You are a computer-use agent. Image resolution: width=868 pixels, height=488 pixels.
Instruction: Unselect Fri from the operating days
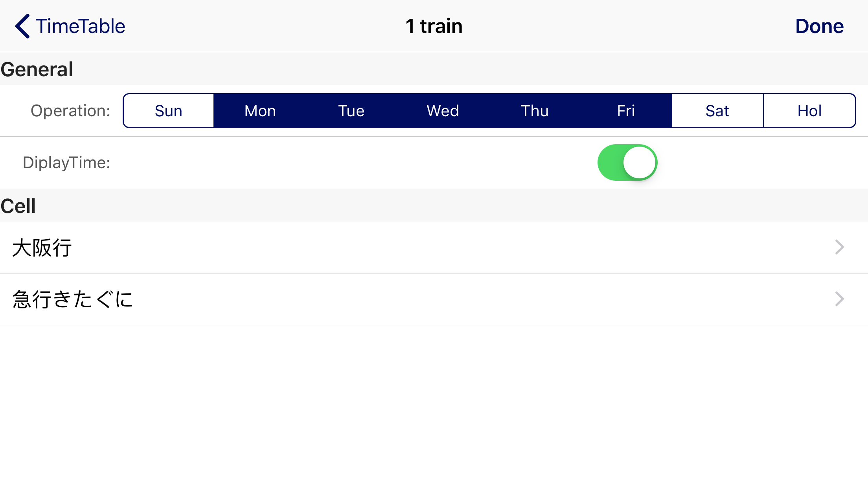(x=626, y=111)
